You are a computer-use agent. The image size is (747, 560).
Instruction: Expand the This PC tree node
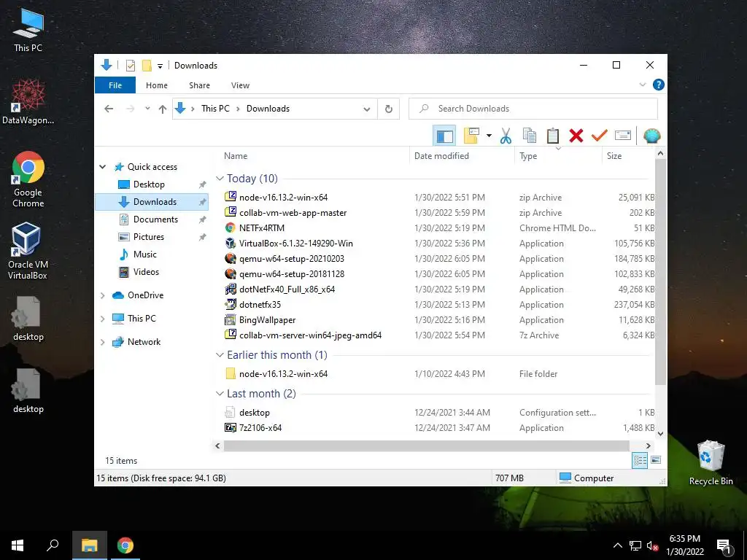102,319
